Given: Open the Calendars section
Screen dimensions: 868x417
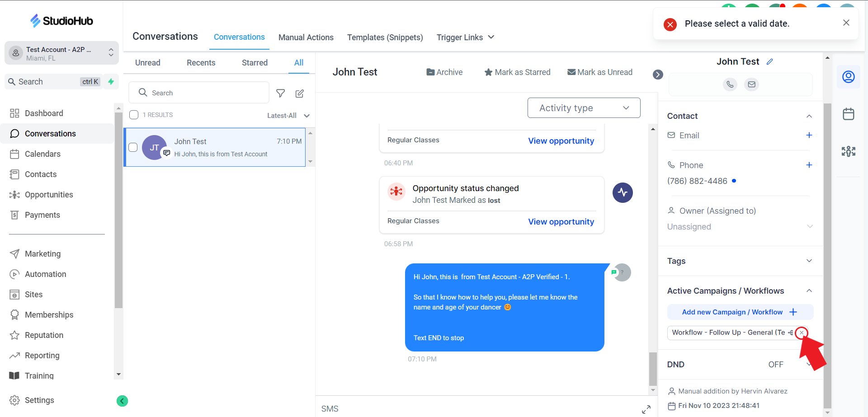Looking at the screenshot, I should (42, 154).
